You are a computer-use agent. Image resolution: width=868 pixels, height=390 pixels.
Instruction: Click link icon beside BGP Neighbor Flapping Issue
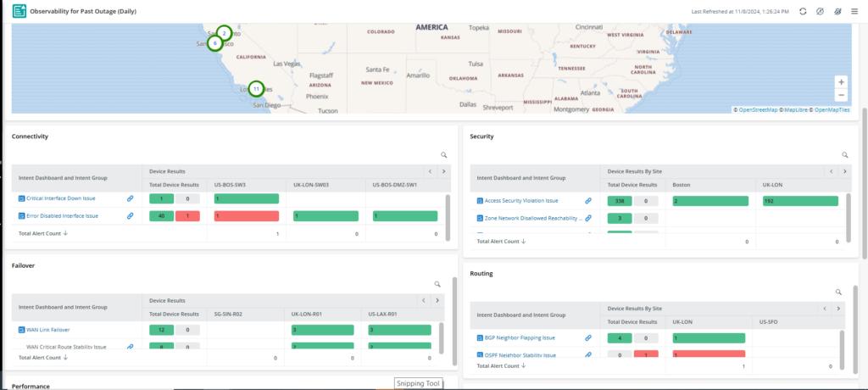588,338
